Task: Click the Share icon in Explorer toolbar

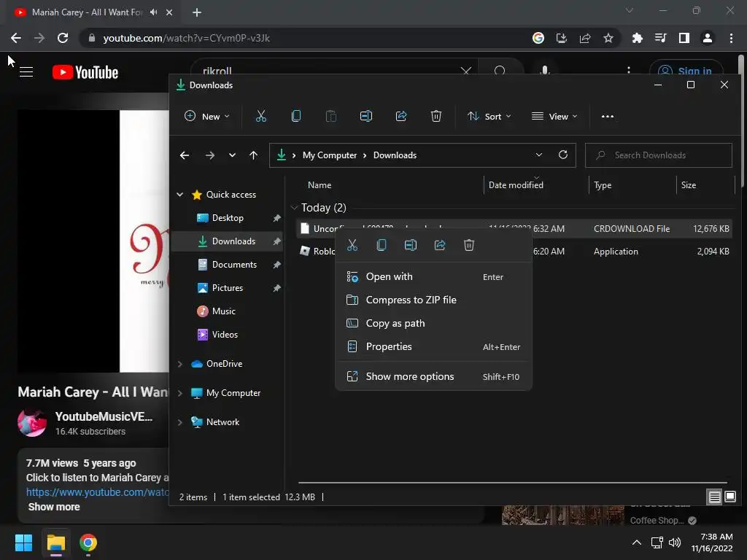Action: point(401,116)
